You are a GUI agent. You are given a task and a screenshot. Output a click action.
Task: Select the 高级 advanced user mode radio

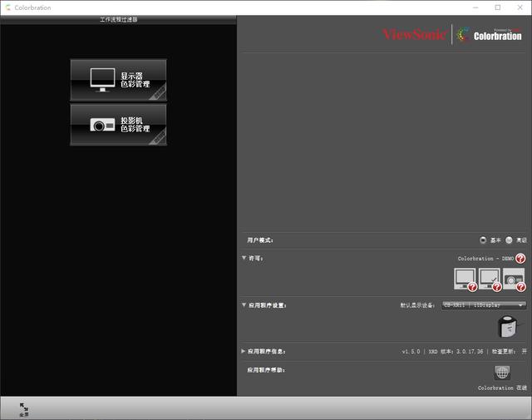pos(509,240)
